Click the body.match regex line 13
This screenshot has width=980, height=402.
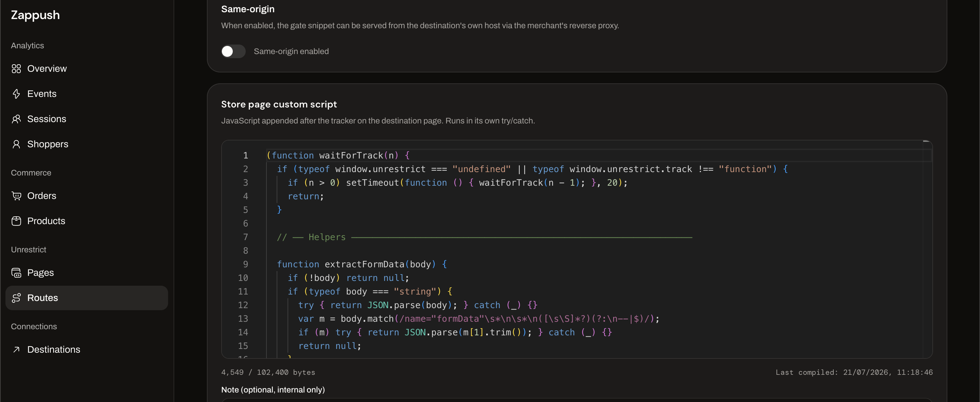[x=478, y=319]
